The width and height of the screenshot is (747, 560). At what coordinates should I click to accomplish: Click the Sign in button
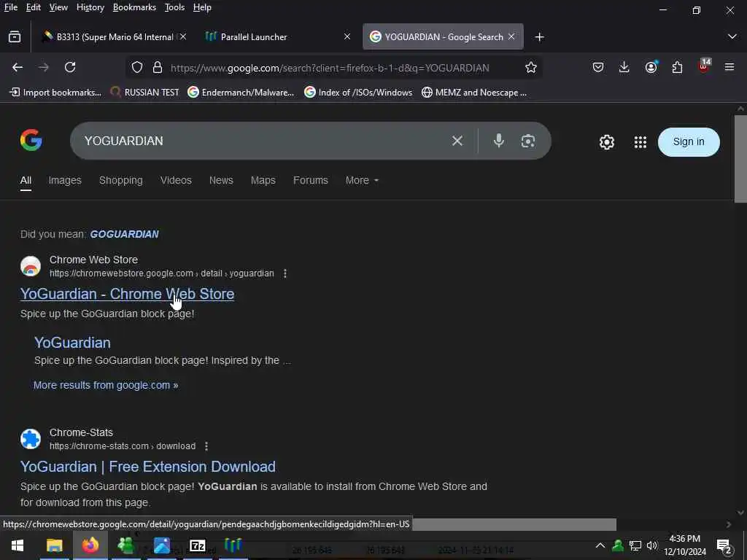pyautogui.click(x=689, y=142)
